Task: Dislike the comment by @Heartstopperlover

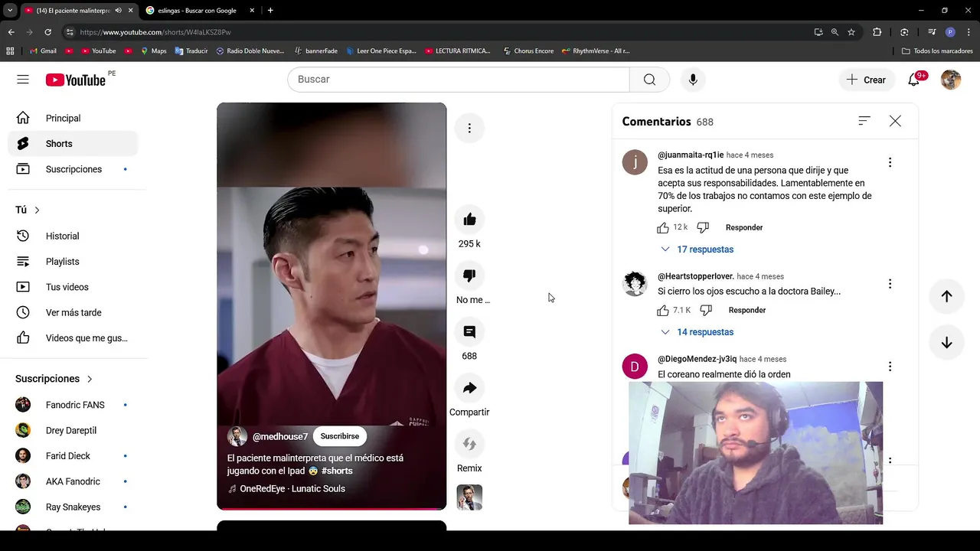Action: [706, 310]
